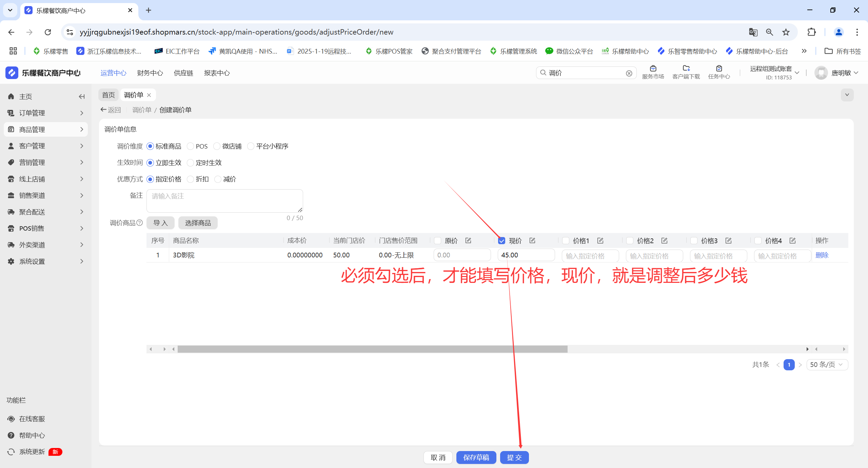Switch to 财务中心 top menu

point(150,73)
